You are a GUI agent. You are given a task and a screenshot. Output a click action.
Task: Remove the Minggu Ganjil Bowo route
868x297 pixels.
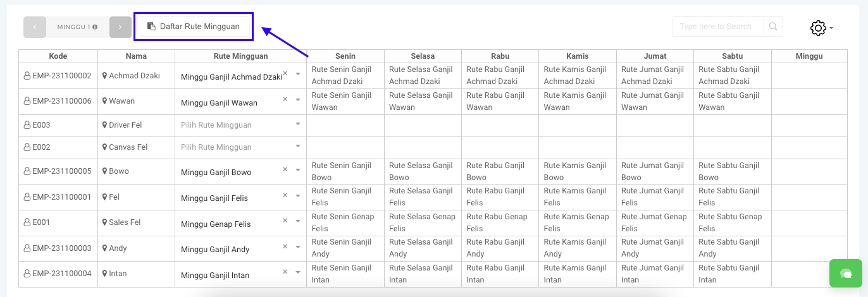(285, 169)
